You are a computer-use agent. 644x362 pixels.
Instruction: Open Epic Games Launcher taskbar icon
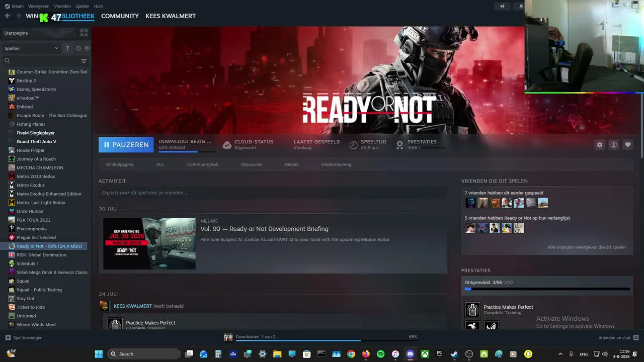click(439, 354)
